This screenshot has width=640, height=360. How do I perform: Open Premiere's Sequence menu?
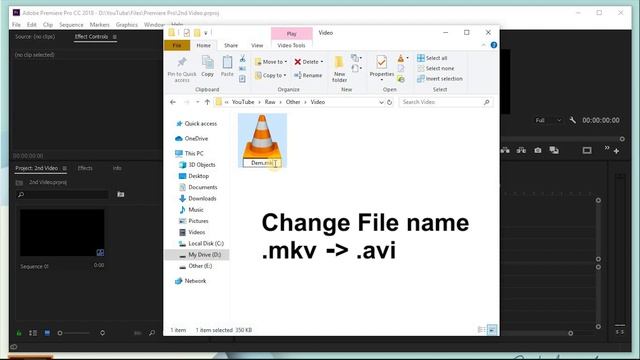coord(71,25)
